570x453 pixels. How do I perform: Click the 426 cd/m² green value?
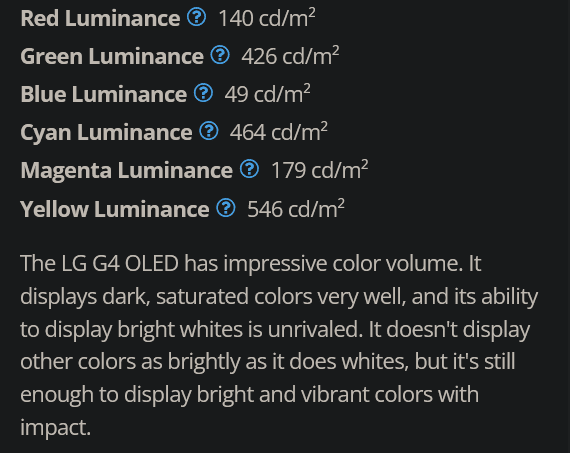(290, 56)
